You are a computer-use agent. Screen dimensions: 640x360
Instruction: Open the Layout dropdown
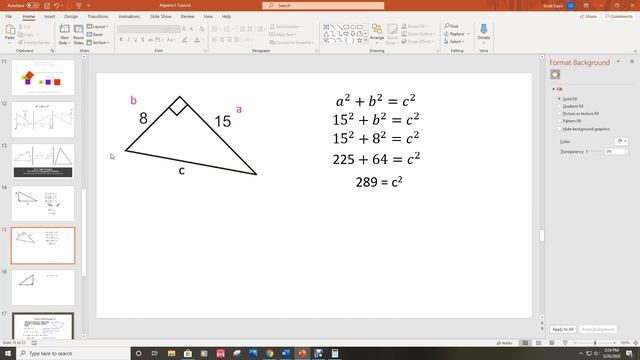pyautogui.click(x=98, y=27)
